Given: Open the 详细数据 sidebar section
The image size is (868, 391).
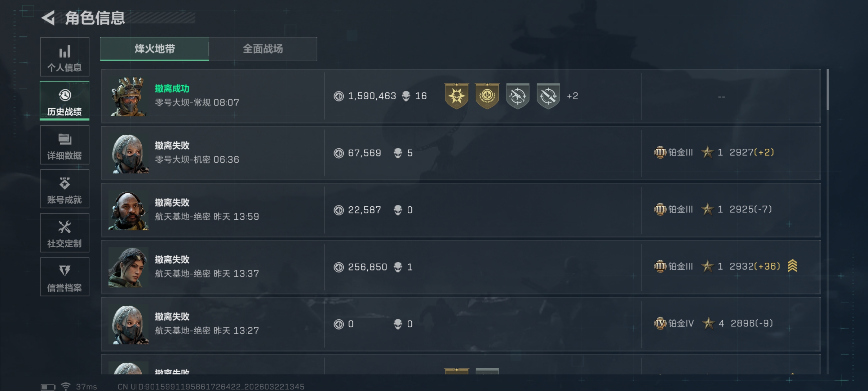Looking at the screenshot, I should pos(64,145).
